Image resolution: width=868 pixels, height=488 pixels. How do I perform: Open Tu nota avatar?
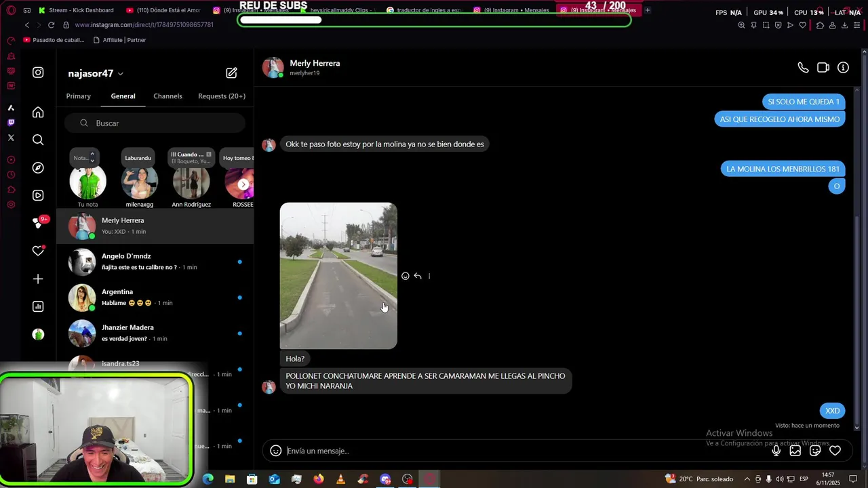[x=88, y=182]
